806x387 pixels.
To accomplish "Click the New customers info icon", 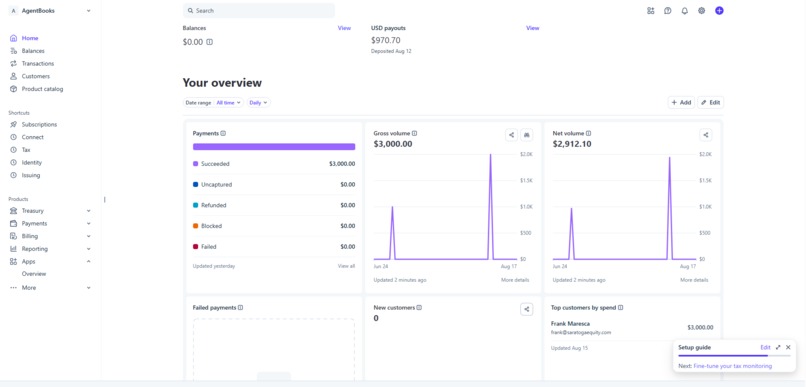I will pyautogui.click(x=419, y=308).
